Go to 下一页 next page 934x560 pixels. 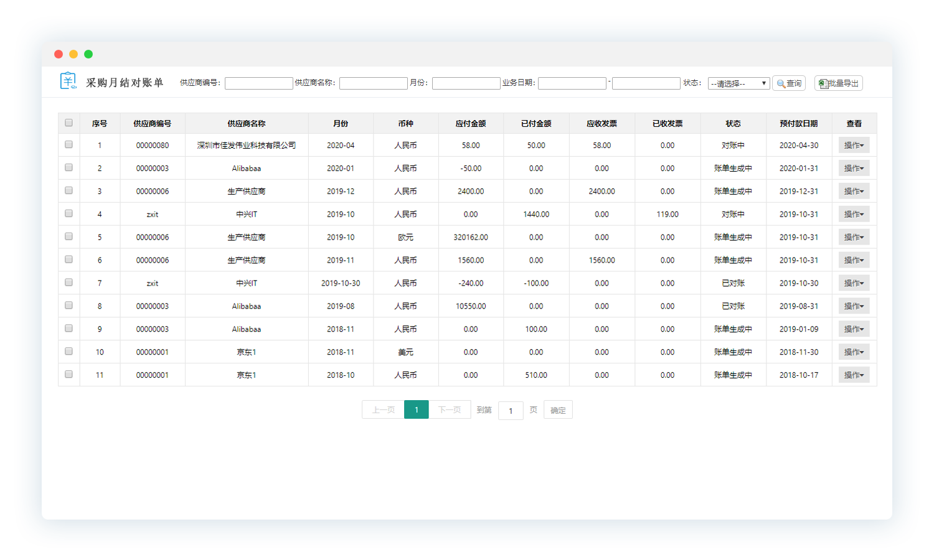(450, 409)
